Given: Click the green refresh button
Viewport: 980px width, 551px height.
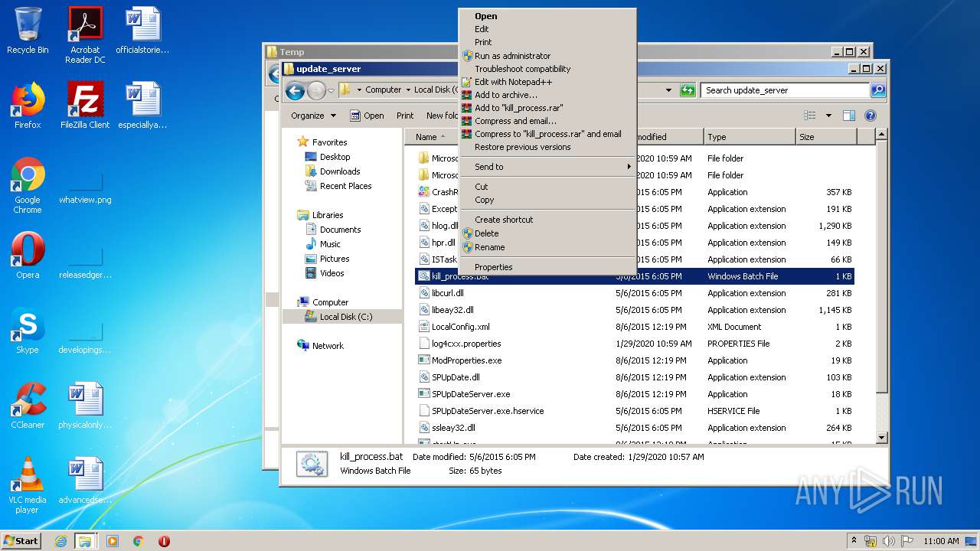Looking at the screenshot, I should [688, 90].
